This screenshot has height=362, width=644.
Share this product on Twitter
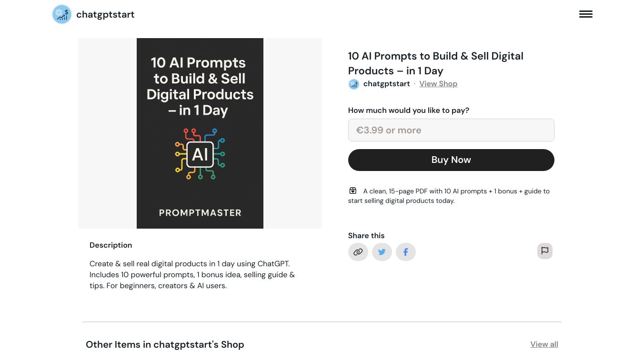pyautogui.click(x=382, y=252)
